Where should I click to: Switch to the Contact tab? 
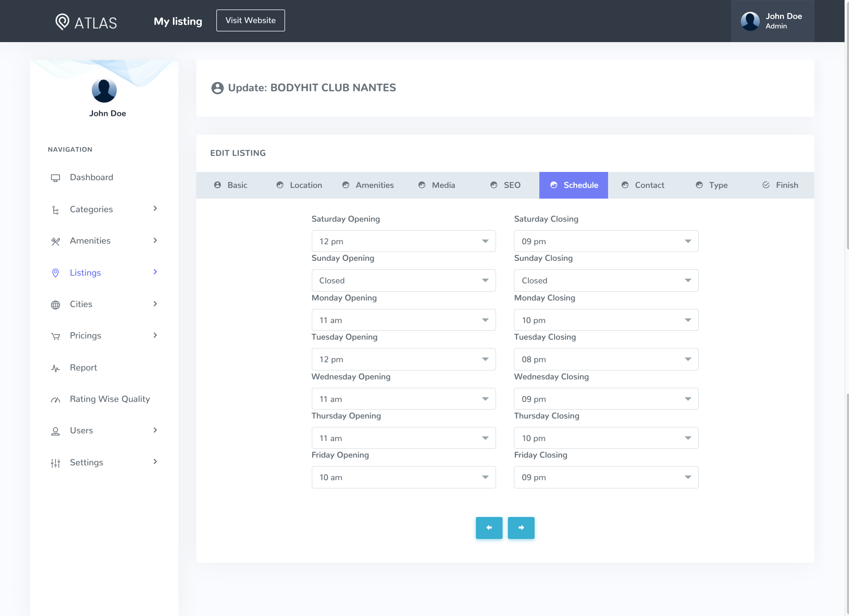(649, 185)
